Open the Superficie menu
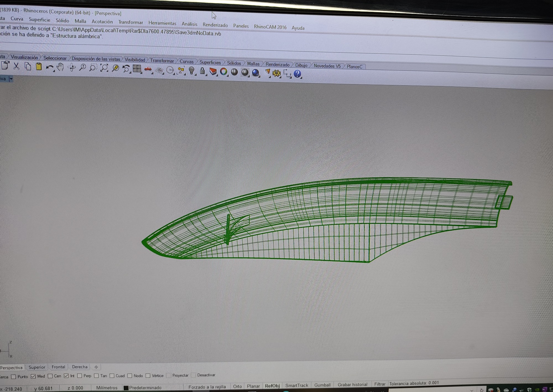Image resolution: width=553 pixels, height=392 pixels. click(40, 20)
